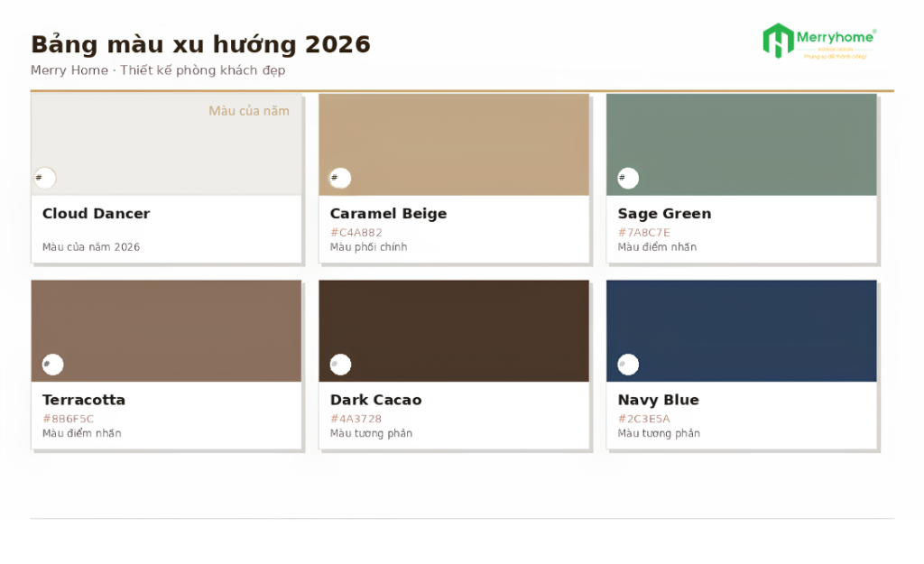This screenshot has width=924, height=564.
Task: Select the hex code "#4A3728"
Action: [x=356, y=419]
